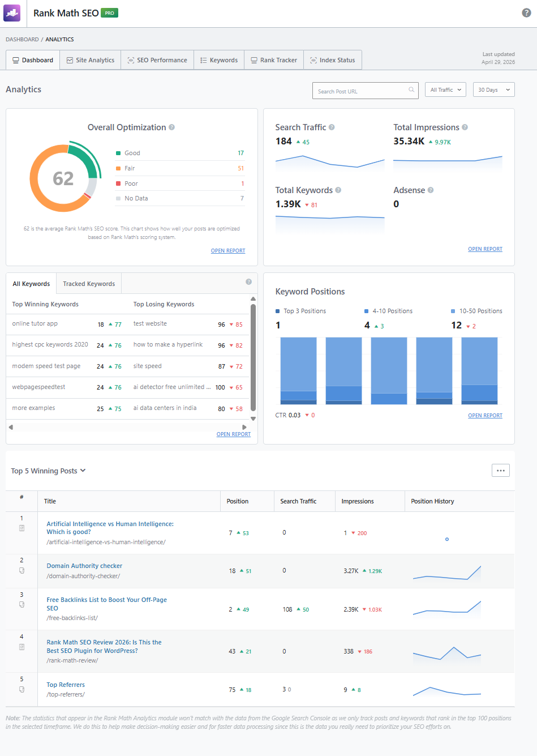Open the Keywords tab
Viewport: 537px width, 756px height.
[219, 60]
